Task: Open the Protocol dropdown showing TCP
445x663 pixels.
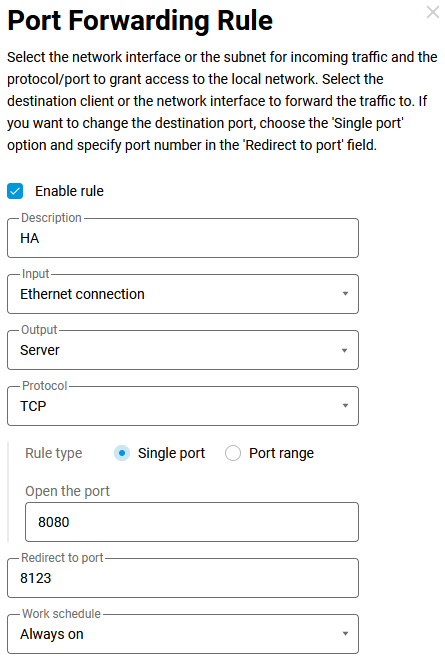Action: coord(183,406)
